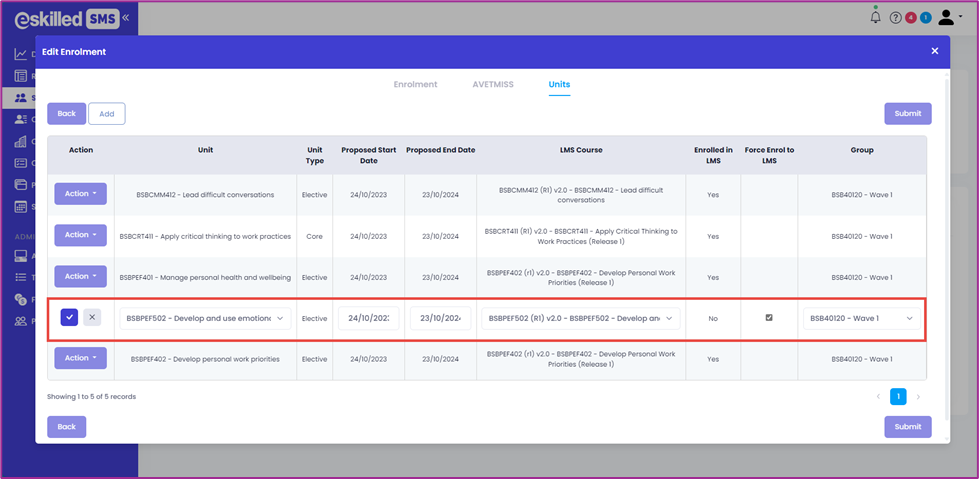Screen dimensions: 979x479
Task: Click the coins finance icon in sidebar
Action: pyautogui.click(x=21, y=299)
